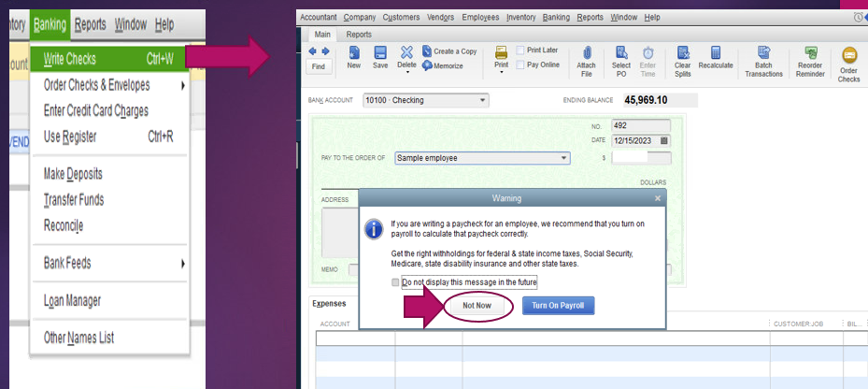Viewport: 868px width, 389px height.
Task: Click Create a Copy icon
Action: (427, 51)
